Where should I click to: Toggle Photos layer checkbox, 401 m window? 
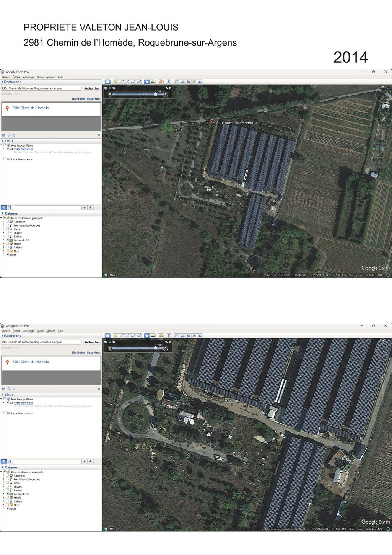pyautogui.click(x=7, y=233)
